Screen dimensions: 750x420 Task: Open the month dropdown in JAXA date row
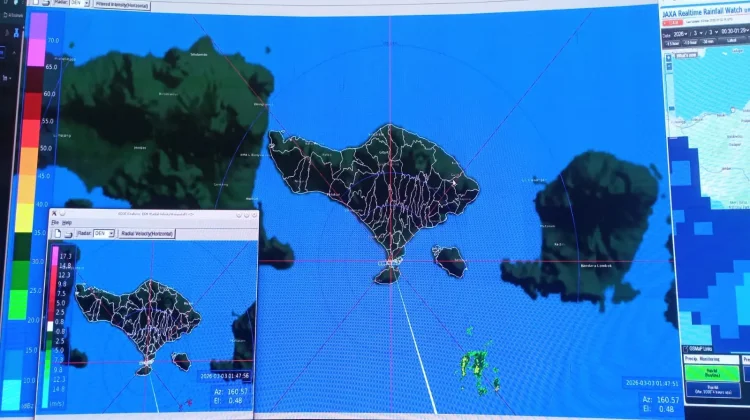point(697,33)
